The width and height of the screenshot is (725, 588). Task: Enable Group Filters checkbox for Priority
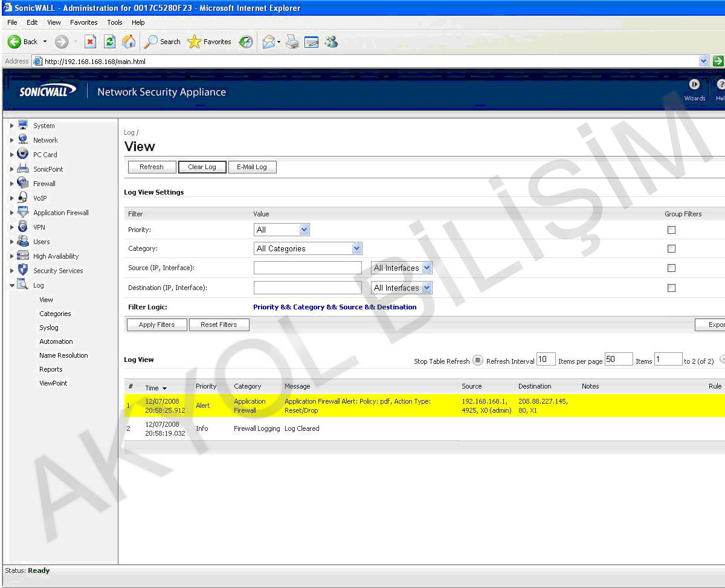coord(671,230)
